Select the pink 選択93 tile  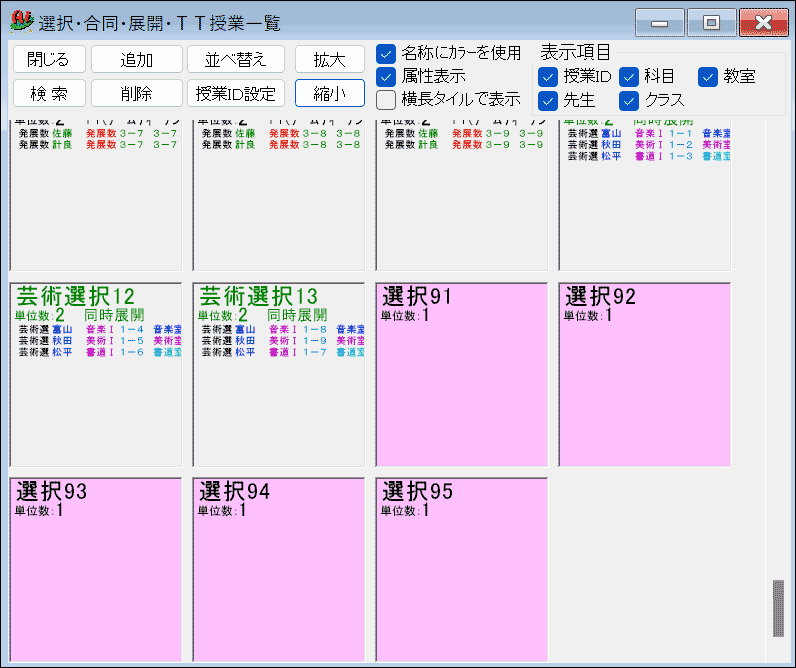pos(96,570)
